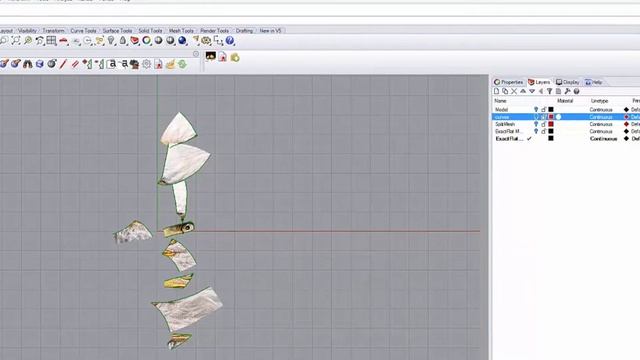Click the single red line icon

click(63, 64)
